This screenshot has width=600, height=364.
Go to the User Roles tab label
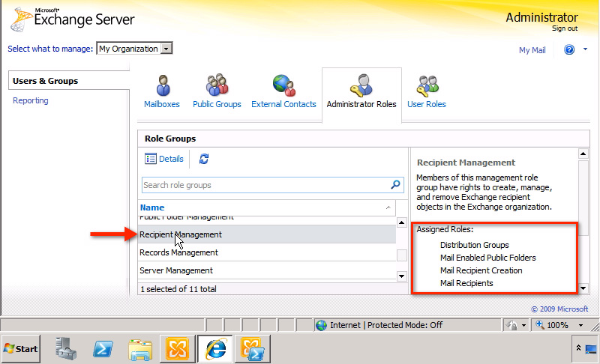[x=427, y=104]
